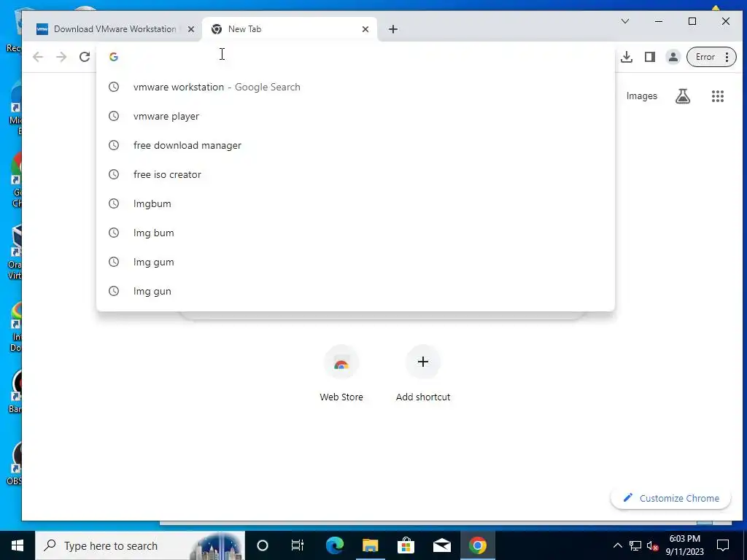Select 'vmware player' suggestion
The width and height of the screenshot is (747, 560).
[x=355, y=116]
